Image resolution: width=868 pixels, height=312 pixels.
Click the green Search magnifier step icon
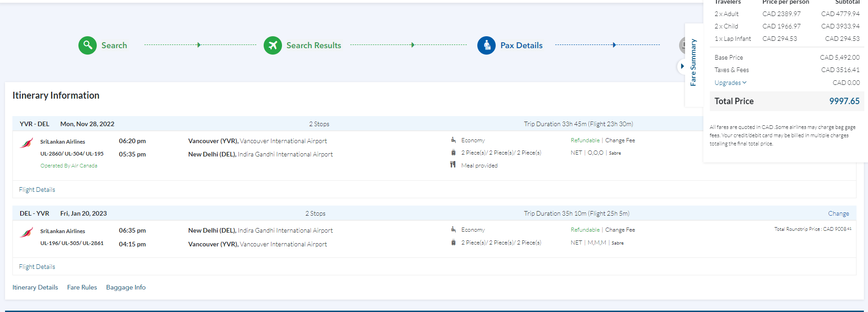click(x=87, y=45)
